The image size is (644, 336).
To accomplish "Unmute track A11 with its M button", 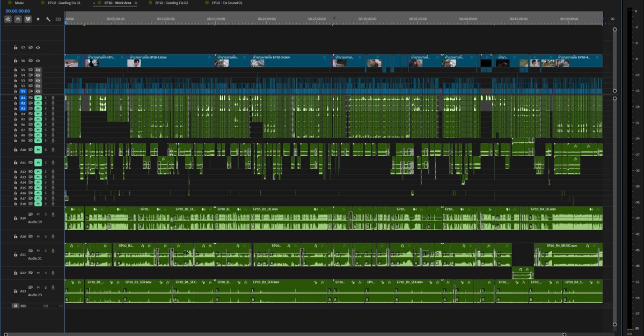I will (x=38, y=162).
